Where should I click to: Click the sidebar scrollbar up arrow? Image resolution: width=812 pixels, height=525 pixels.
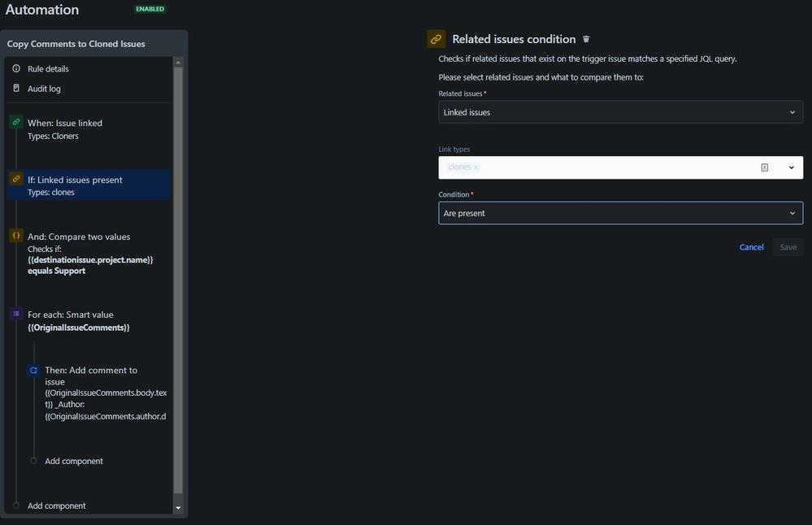click(178, 63)
